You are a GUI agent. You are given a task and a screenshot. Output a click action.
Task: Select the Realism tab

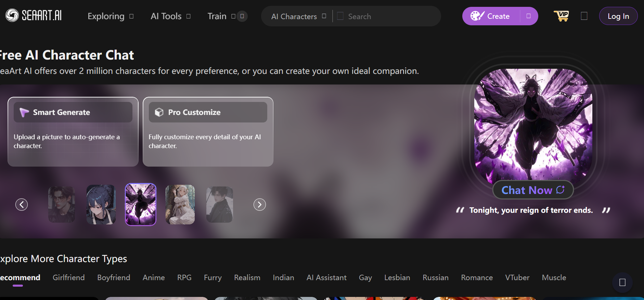pyautogui.click(x=247, y=278)
